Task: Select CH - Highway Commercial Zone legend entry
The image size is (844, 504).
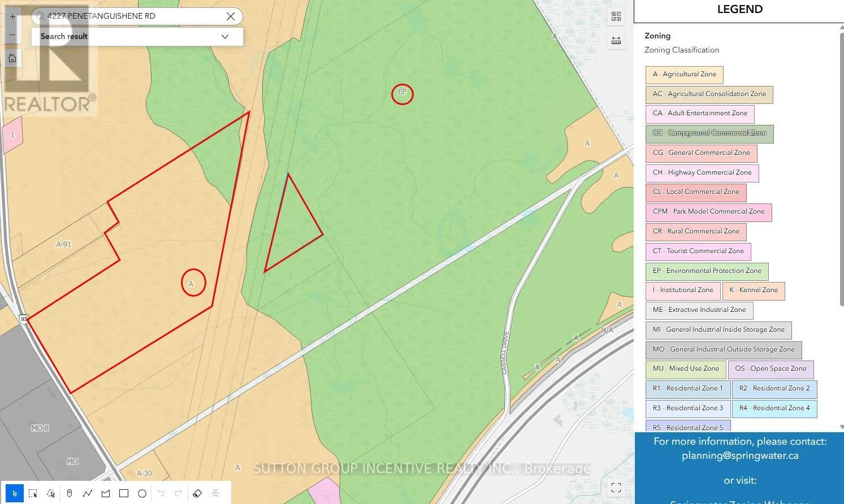Action: point(702,173)
